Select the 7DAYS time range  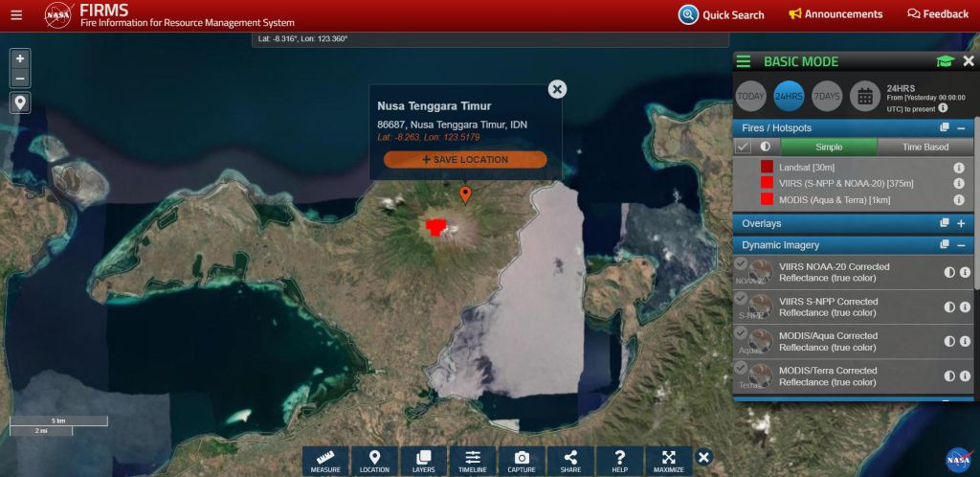click(827, 96)
